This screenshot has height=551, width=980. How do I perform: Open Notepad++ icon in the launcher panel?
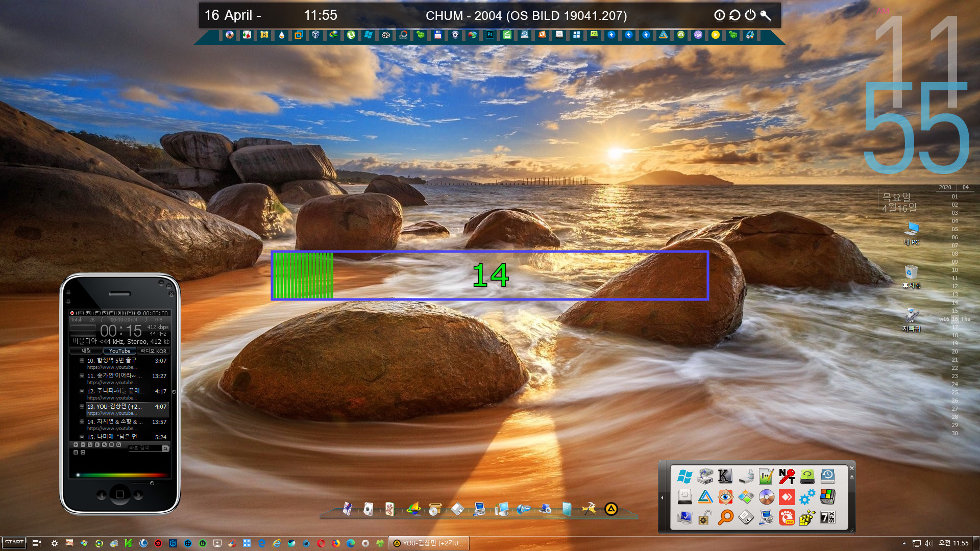click(766, 477)
